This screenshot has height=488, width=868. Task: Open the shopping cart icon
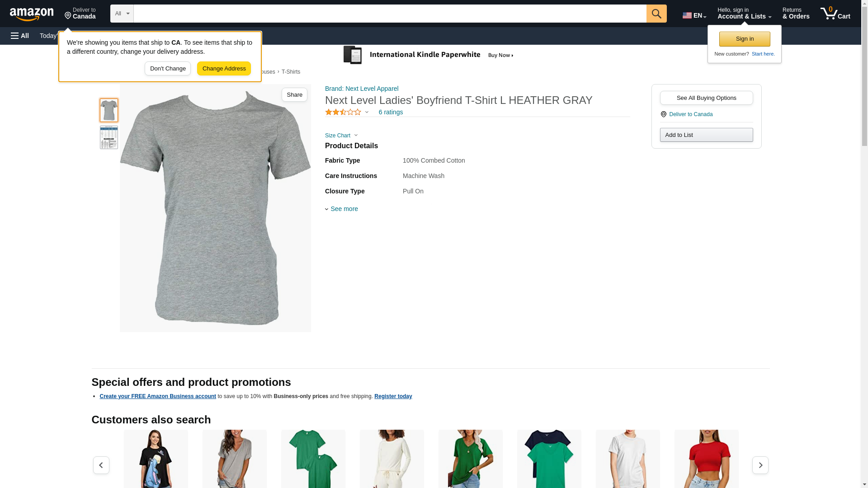835,14
